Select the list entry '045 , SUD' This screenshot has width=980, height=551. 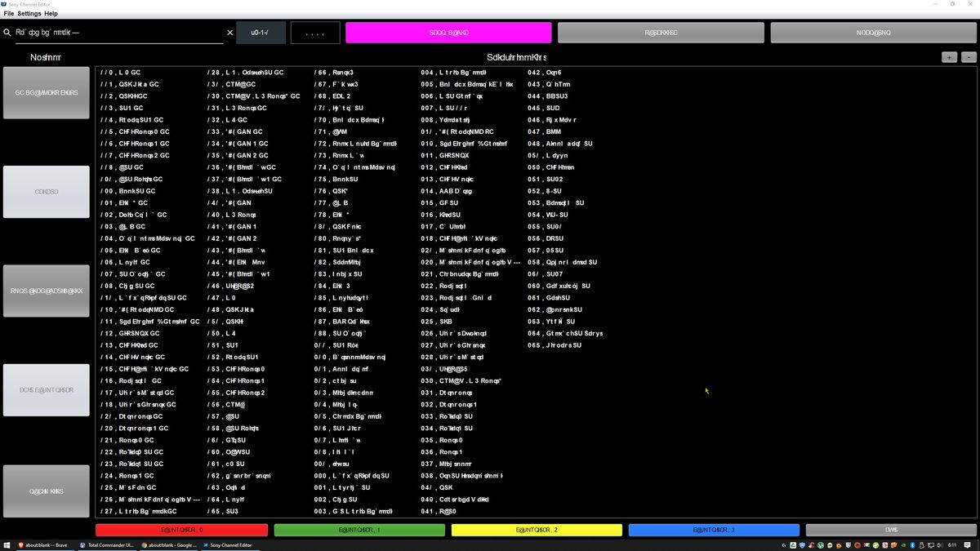click(x=544, y=108)
